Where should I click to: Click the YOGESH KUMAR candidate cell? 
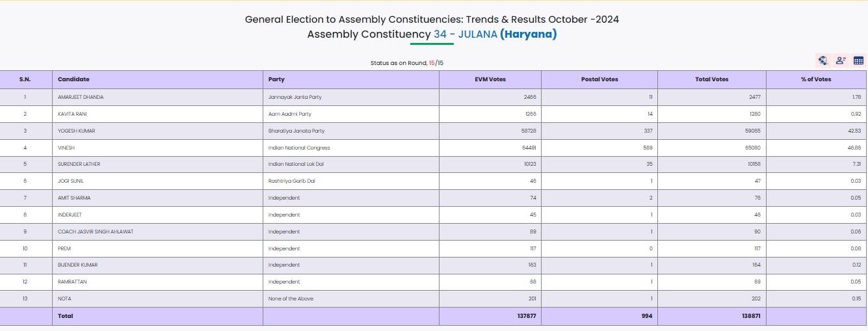pyautogui.click(x=77, y=131)
